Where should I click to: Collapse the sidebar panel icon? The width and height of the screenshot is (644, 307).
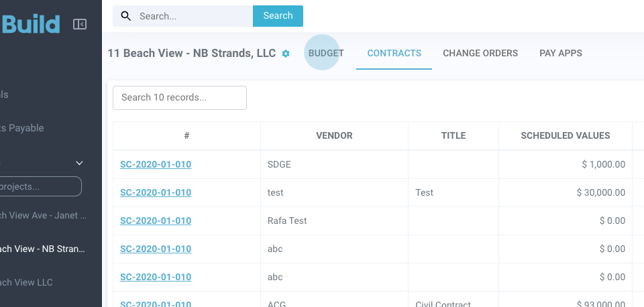tap(80, 24)
